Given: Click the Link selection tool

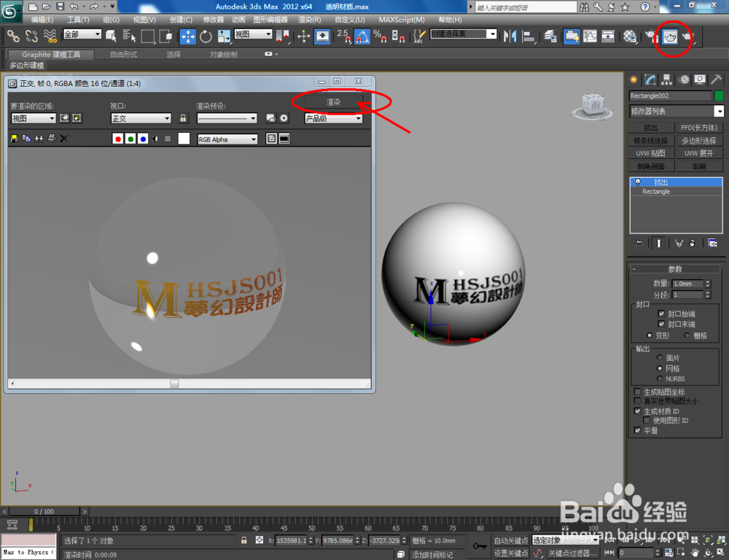Looking at the screenshot, I should 13,36.
